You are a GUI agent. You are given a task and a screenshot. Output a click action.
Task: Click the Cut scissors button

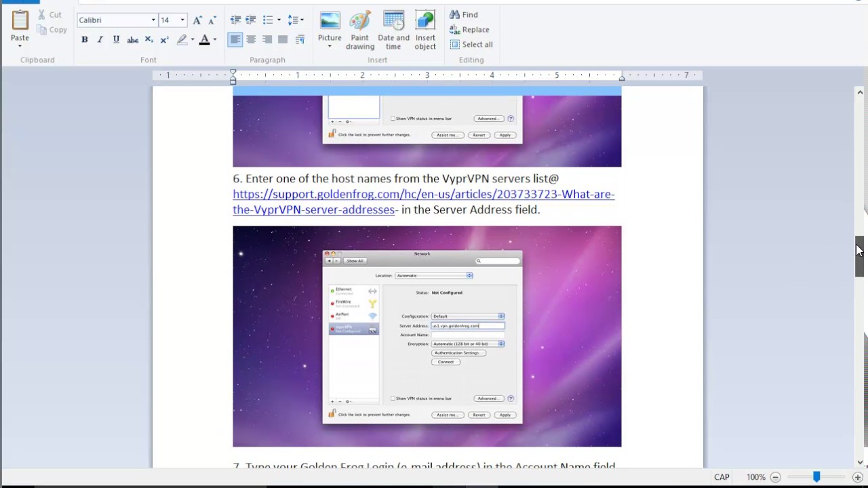click(x=50, y=14)
